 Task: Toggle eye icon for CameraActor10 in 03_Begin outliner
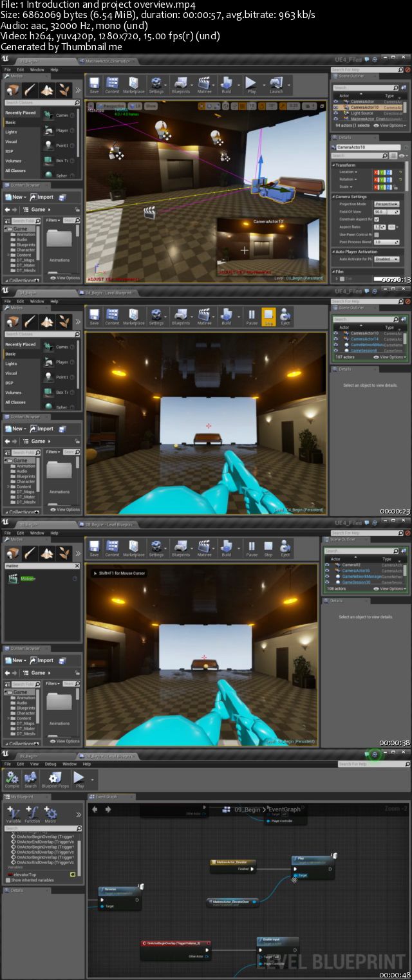[336, 107]
